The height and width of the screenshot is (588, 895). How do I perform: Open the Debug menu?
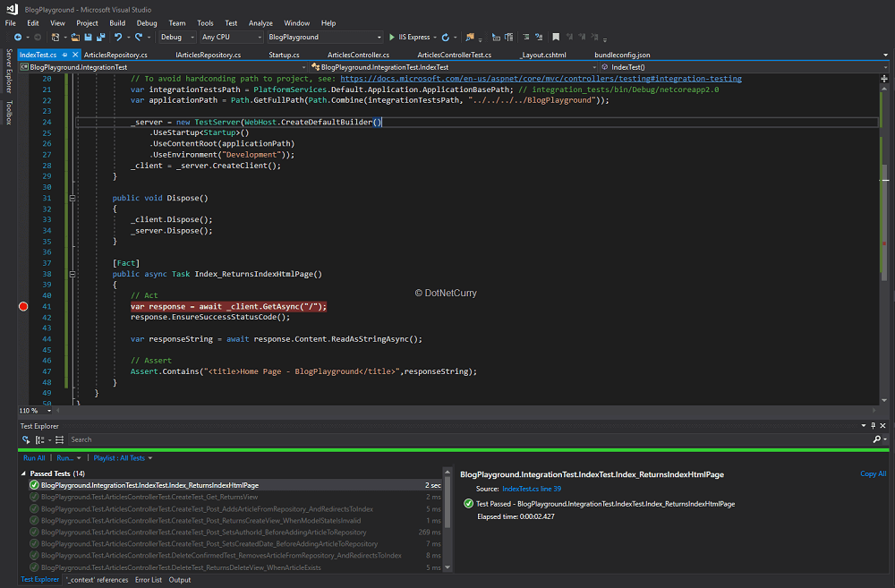pyautogui.click(x=147, y=23)
